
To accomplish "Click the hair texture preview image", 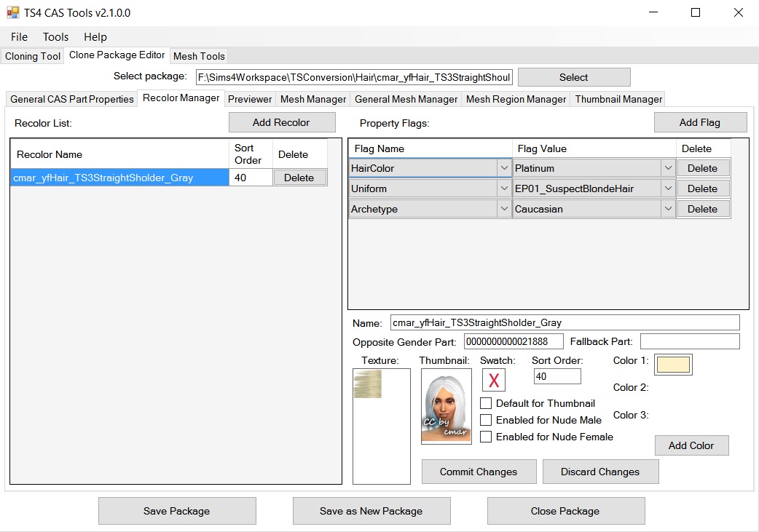I will pos(368,384).
